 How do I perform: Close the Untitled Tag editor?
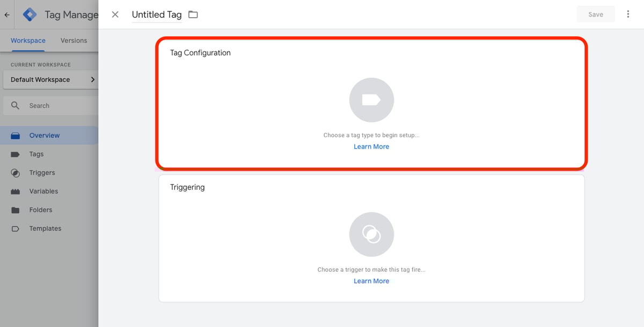tap(115, 14)
